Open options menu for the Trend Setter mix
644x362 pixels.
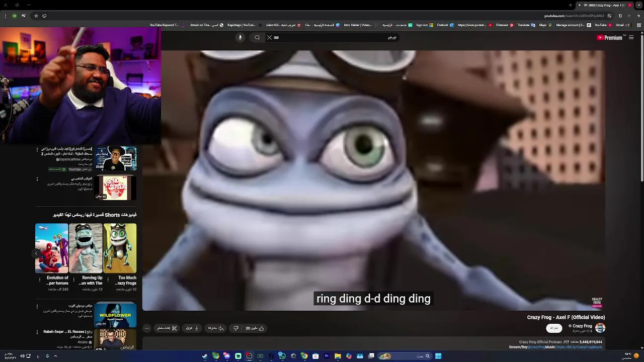(x=37, y=179)
